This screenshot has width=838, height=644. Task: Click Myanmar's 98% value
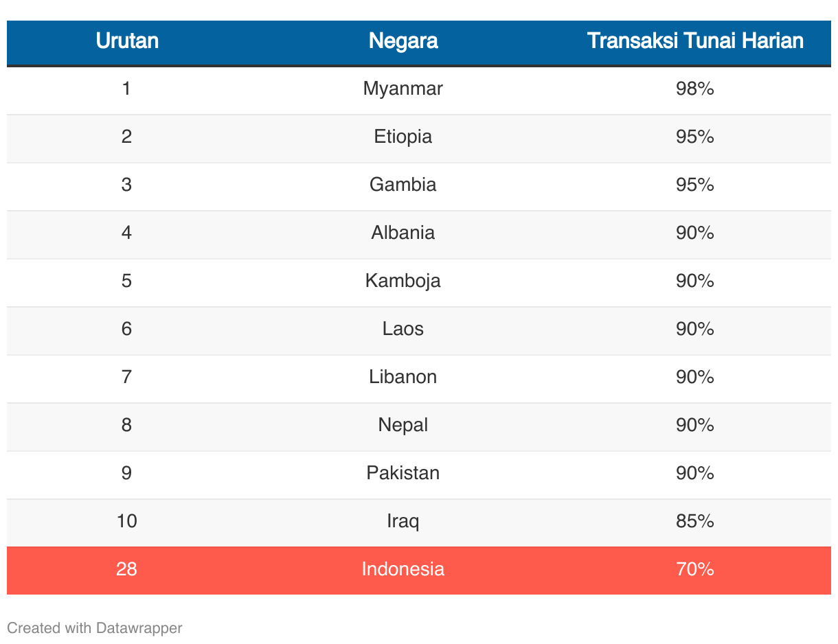[695, 89]
